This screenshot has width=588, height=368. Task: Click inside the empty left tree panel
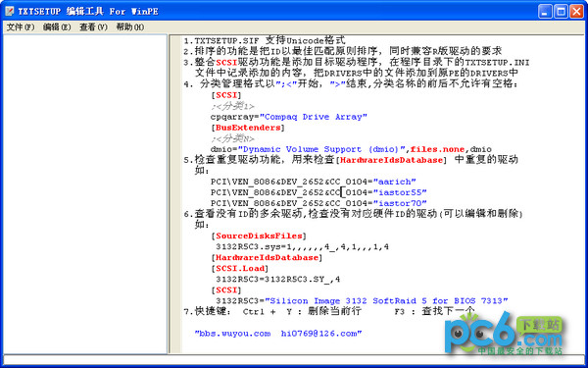pyautogui.click(x=84, y=193)
